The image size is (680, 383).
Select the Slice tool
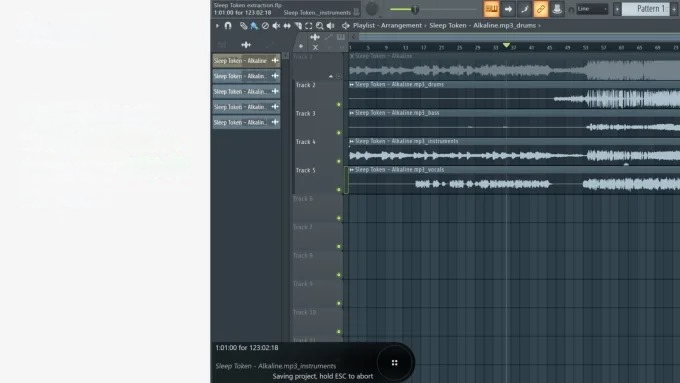point(298,26)
